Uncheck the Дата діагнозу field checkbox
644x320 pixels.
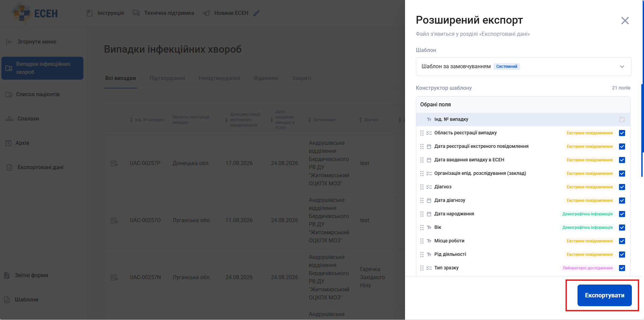pyautogui.click(x=622, y=201)
